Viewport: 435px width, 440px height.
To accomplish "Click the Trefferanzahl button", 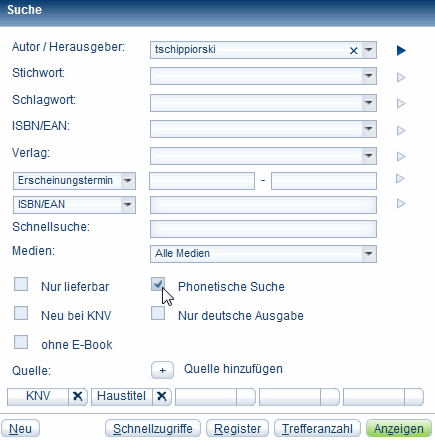I will [x=317, y=428].
